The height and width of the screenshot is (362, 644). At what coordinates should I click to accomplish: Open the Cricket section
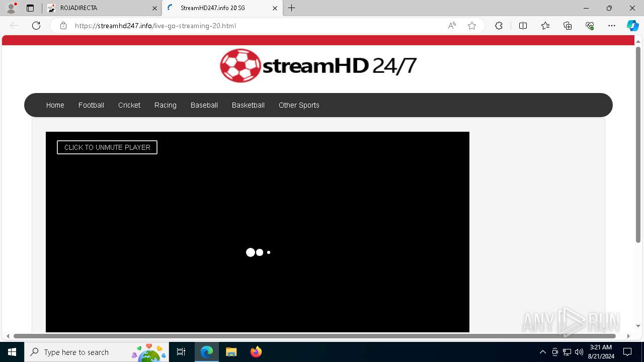coord(129,105)
